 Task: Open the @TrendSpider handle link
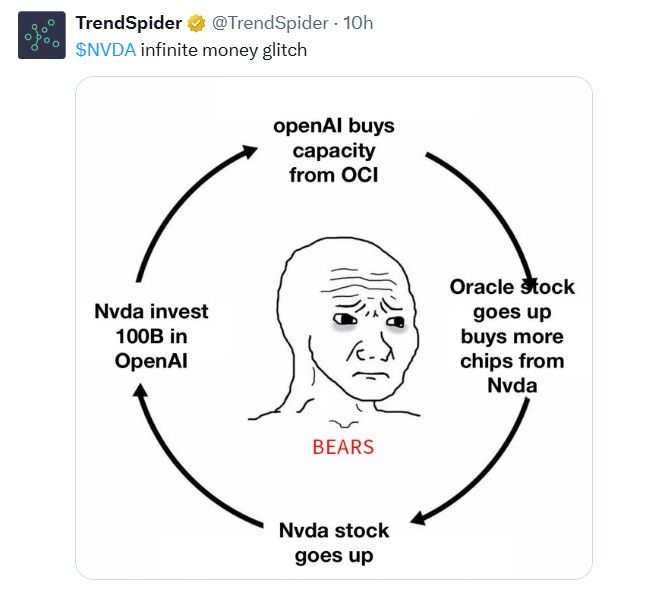(x=270, y=24)
